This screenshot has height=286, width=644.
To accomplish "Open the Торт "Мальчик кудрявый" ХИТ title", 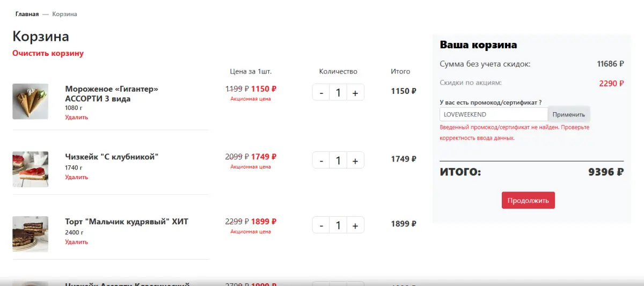I will click(x=127, y=222).
